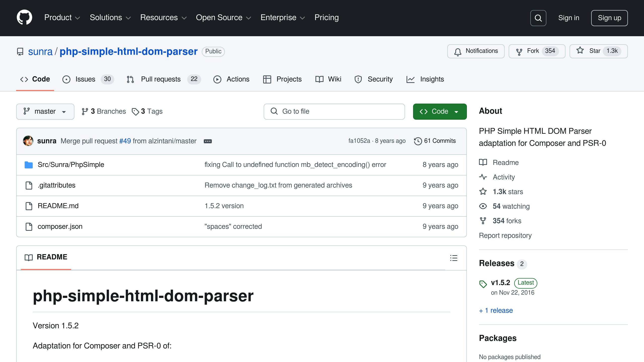Open the Enterprise dropdown menu
Viewport: 644px width, 362px height.
(x=283, y=18)
